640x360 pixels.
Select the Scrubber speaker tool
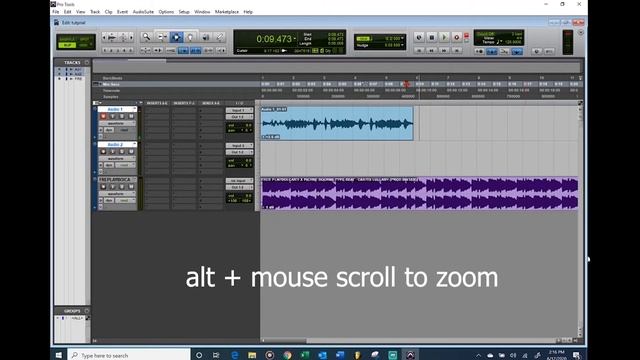coord(205,38)
